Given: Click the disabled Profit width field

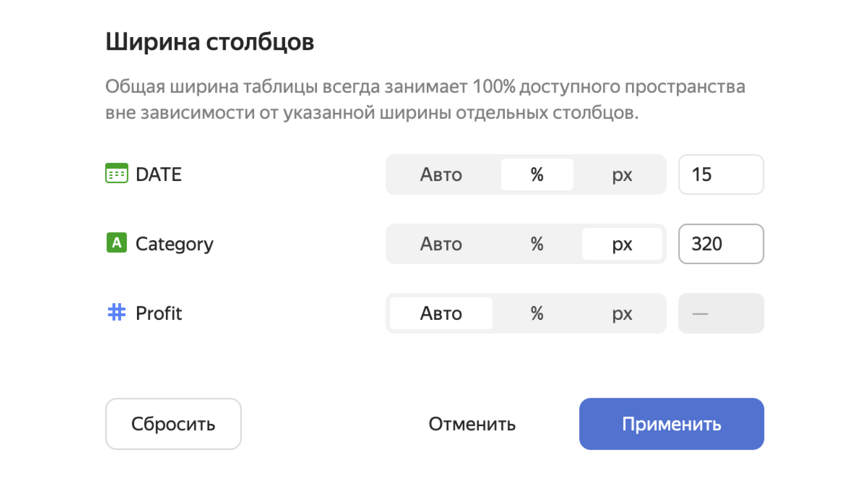Looking at the screenshot, I should pyautogui.click(x=721, y=313).
